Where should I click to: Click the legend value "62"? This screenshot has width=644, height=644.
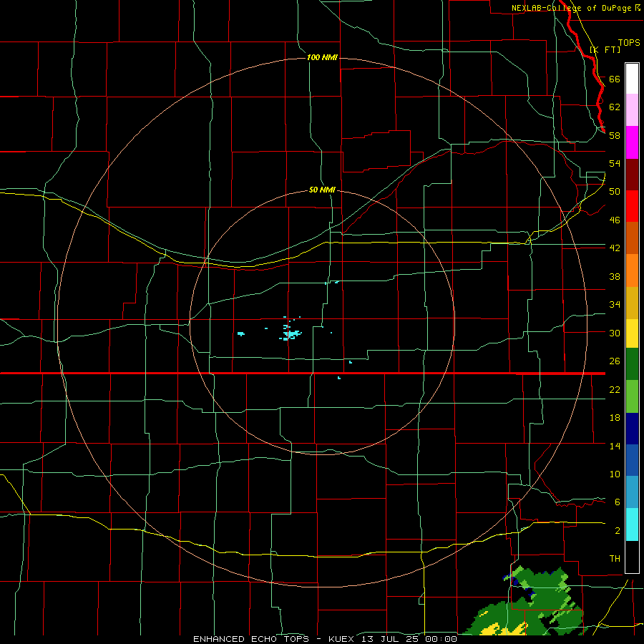615,107
